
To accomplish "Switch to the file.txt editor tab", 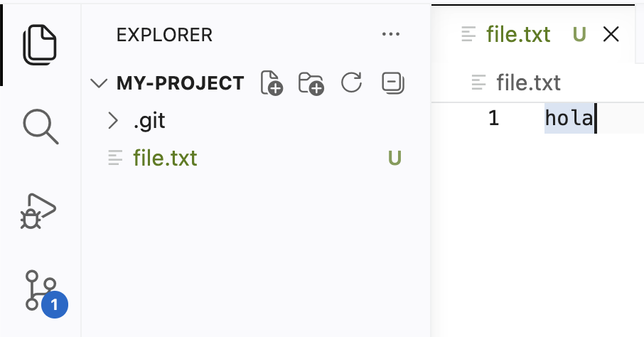I will [518, 35].
